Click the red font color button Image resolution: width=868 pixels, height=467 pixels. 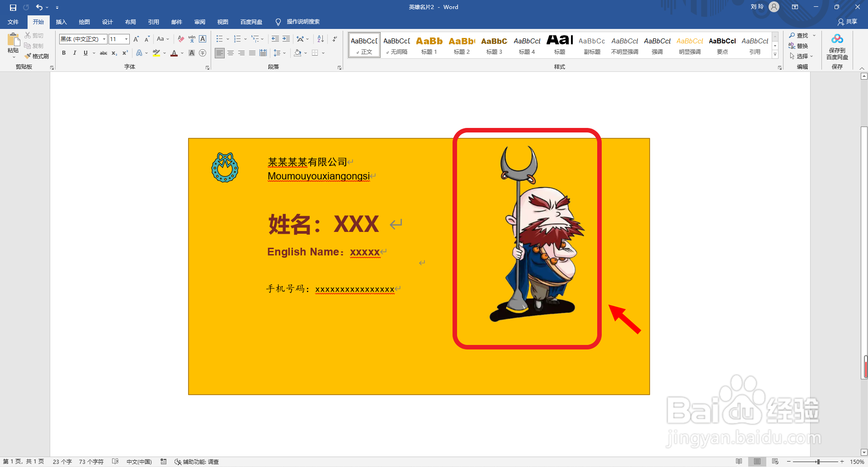(174, 53)
